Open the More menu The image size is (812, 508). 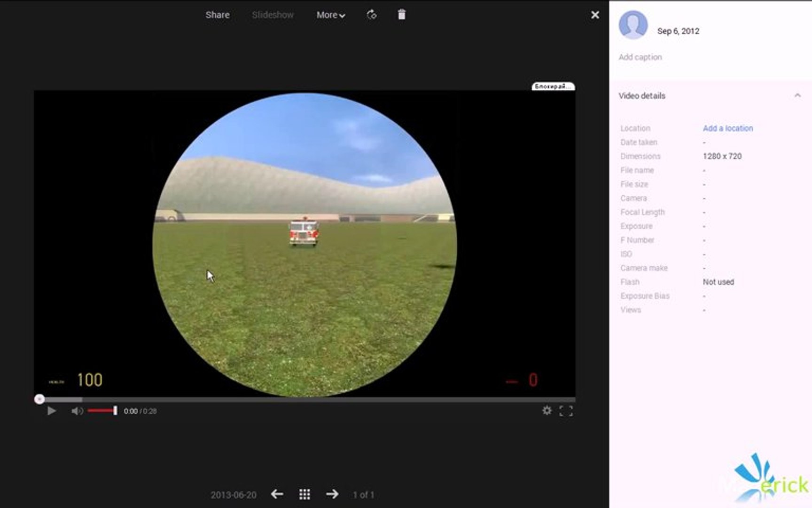pos(330,15)
